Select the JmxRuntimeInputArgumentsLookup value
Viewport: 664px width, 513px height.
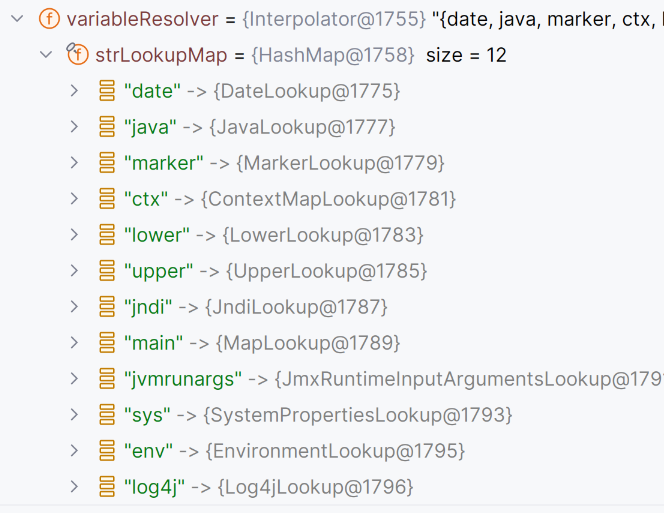469,379
